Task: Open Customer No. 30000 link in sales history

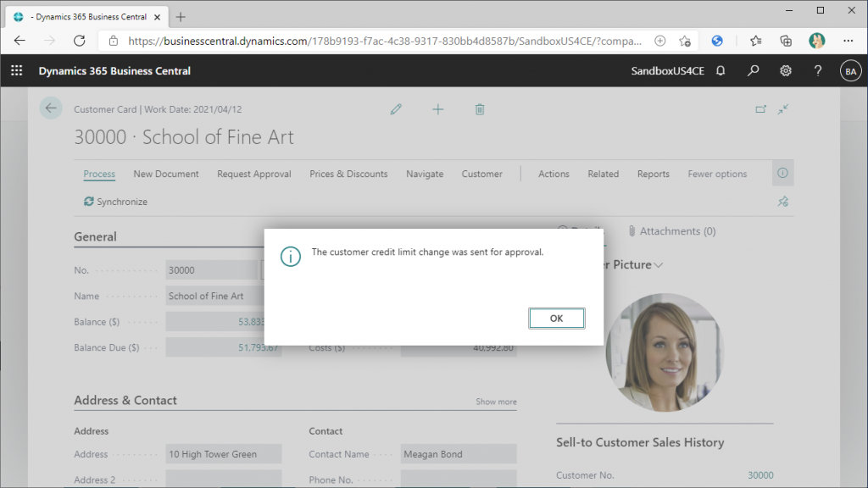Action: (x=760, y=475)
